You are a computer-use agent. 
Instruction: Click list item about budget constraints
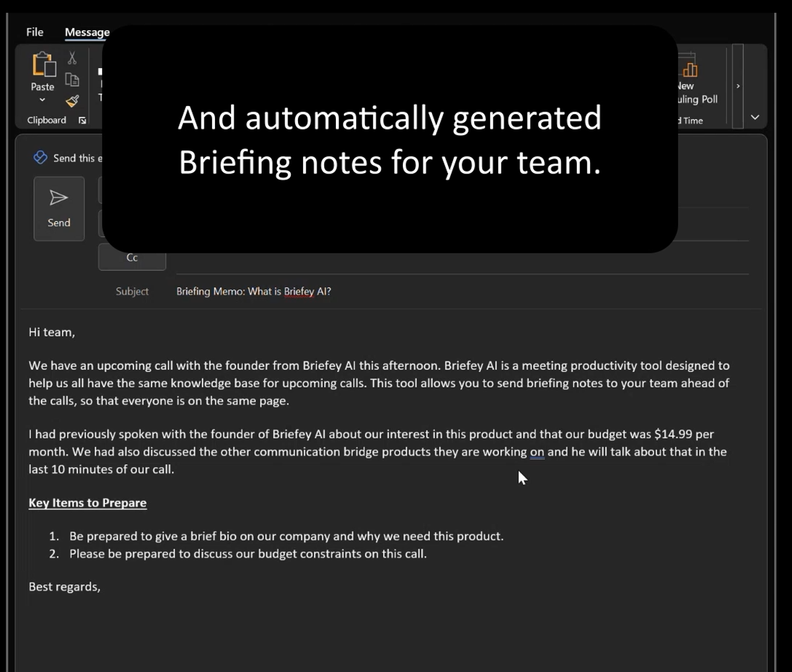(x=248, y=554)
